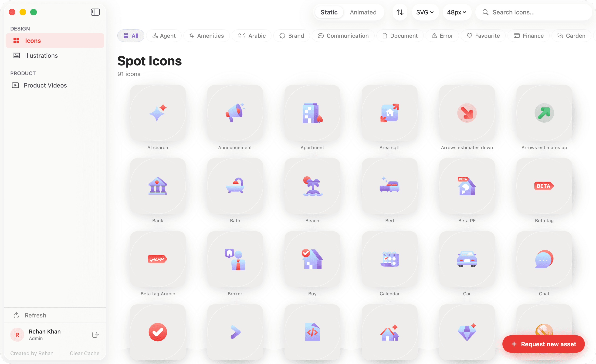
Task: Open Product Videos in the sidebar
Action: point(55,85)
